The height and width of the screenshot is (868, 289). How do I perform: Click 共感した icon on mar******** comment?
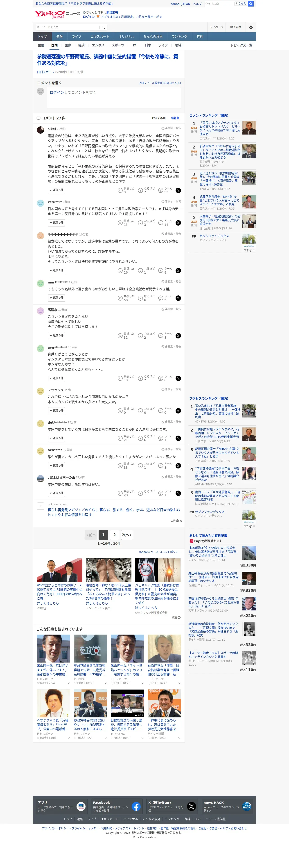coord(120,298)
